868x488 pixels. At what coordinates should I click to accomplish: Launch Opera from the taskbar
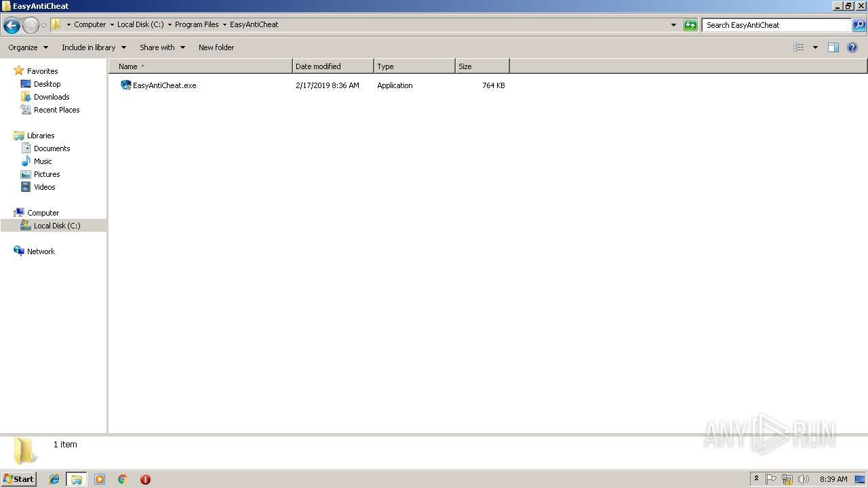click(x=145, y=479)
